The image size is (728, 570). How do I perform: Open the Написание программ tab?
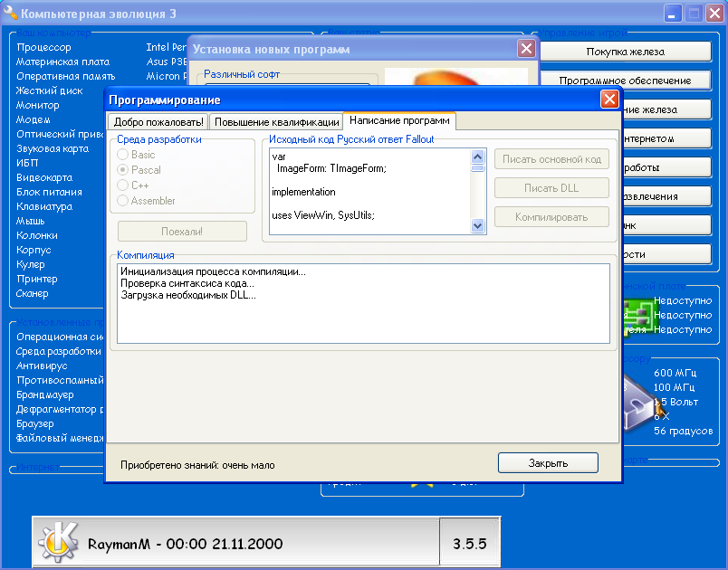pyautogui.click(x=399, y=120)
